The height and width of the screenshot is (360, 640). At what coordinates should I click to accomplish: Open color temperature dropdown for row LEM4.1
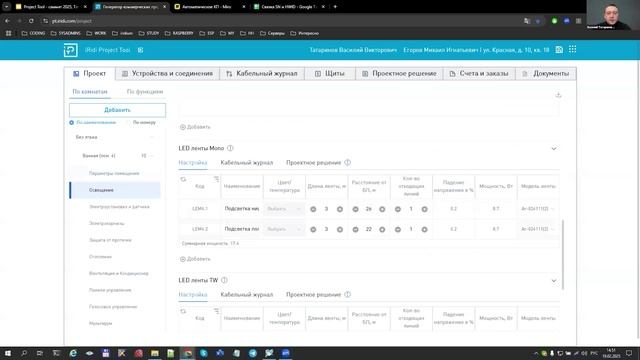pyautogui.click(x=284, y=209)
